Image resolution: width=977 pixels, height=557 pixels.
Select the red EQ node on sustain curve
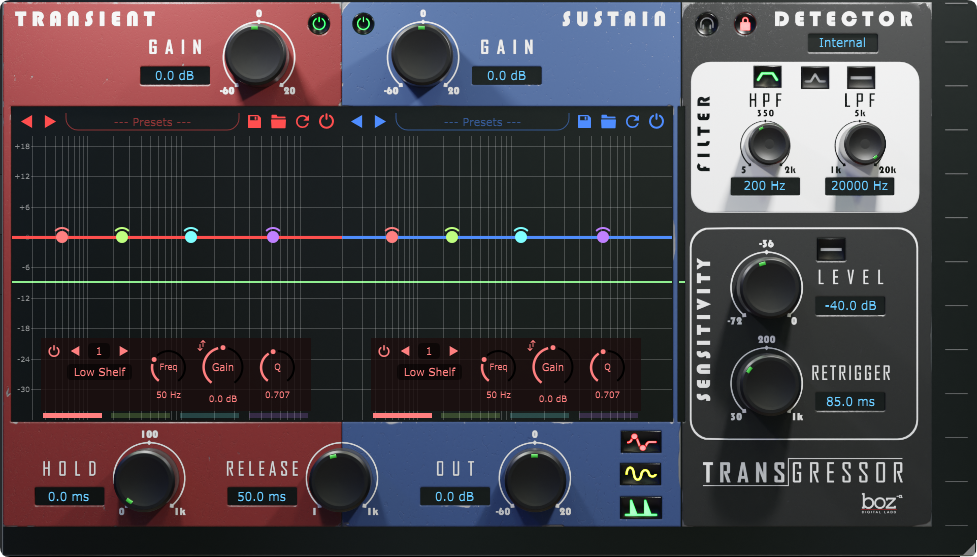[x=392, y=236]
